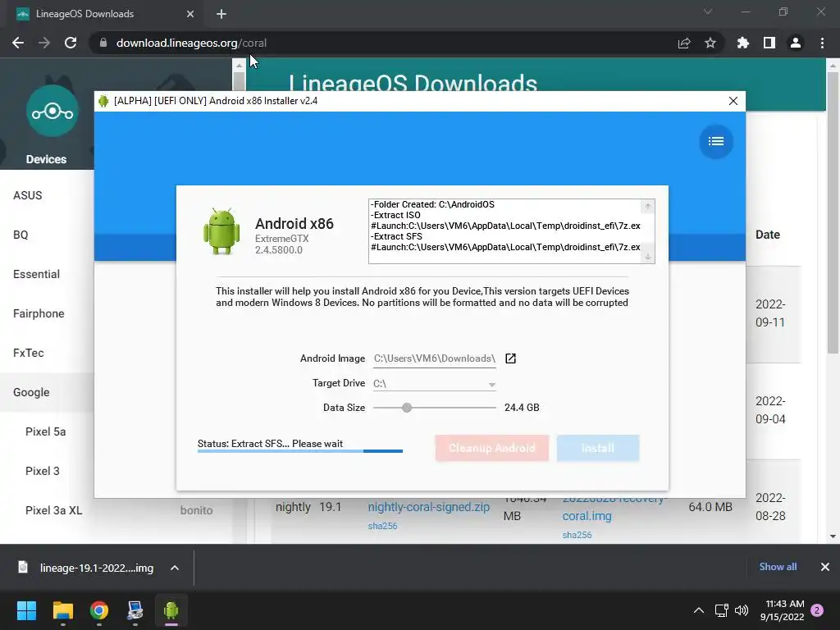Image resolution: width=840 pixels, height=630 pixels.
Task: Open Windows Start menu
Action: pos(26,610)
